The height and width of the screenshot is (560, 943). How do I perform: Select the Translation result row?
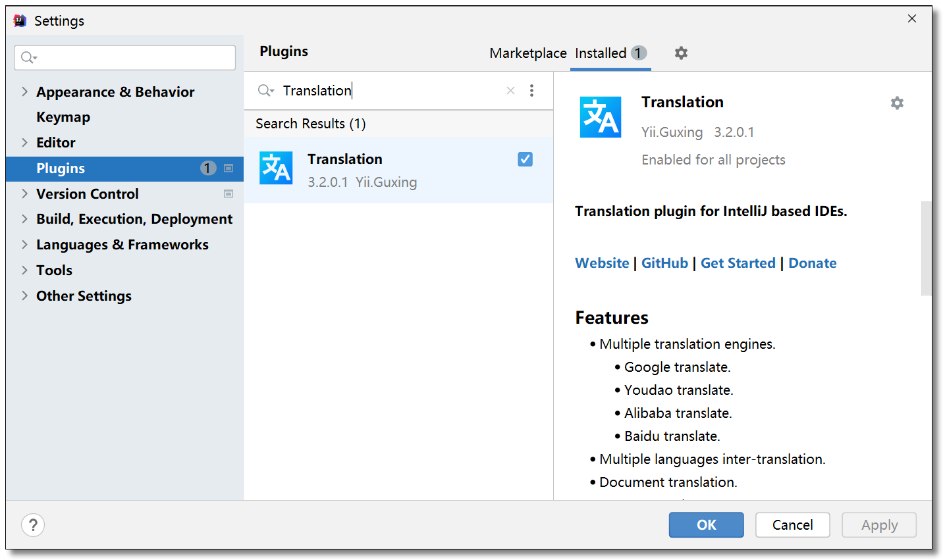coord(398,170)
